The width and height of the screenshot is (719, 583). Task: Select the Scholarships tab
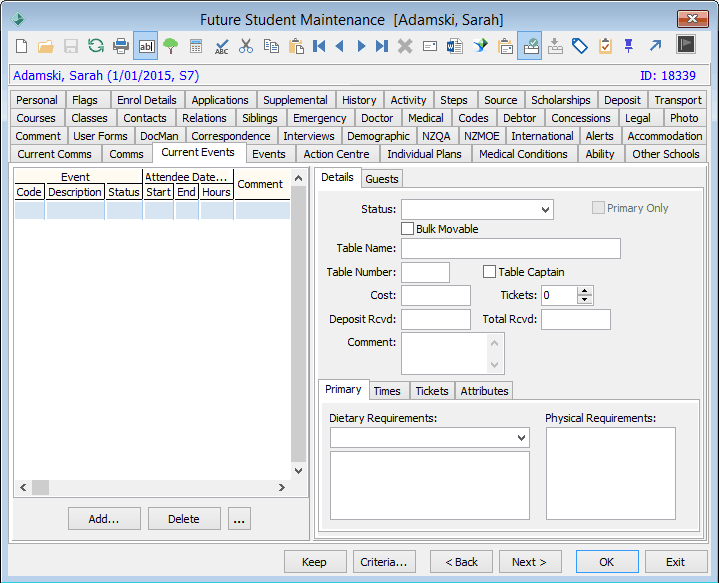tap(561, 100)
